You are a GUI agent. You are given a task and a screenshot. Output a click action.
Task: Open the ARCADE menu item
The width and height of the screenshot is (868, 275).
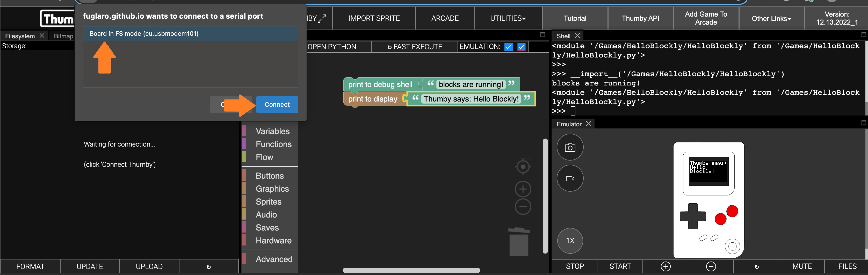pyautogui.click(x=445, y=18)
